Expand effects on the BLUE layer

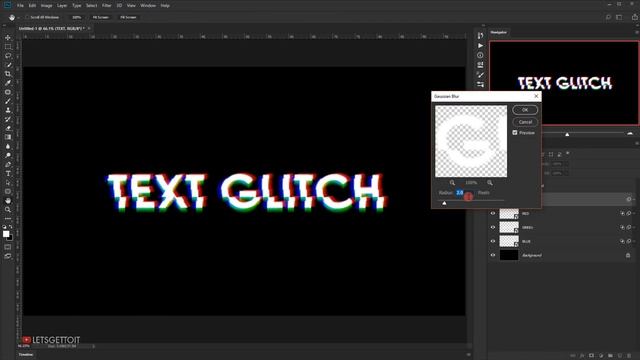(x=634, y=241)
